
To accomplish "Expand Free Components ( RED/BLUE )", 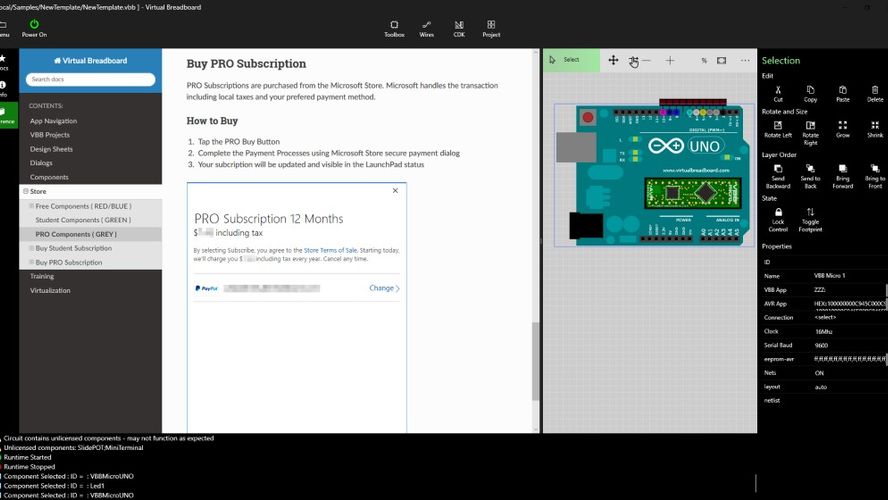I will (31, 206).
